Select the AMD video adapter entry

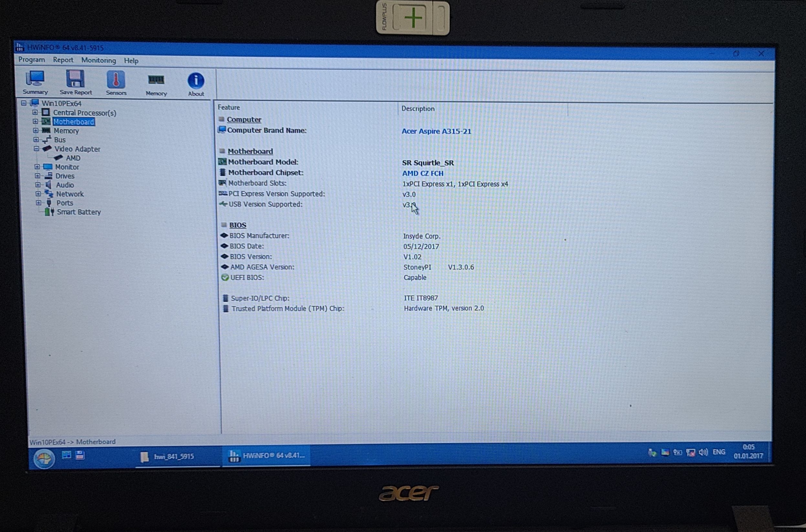click(73, 158)
